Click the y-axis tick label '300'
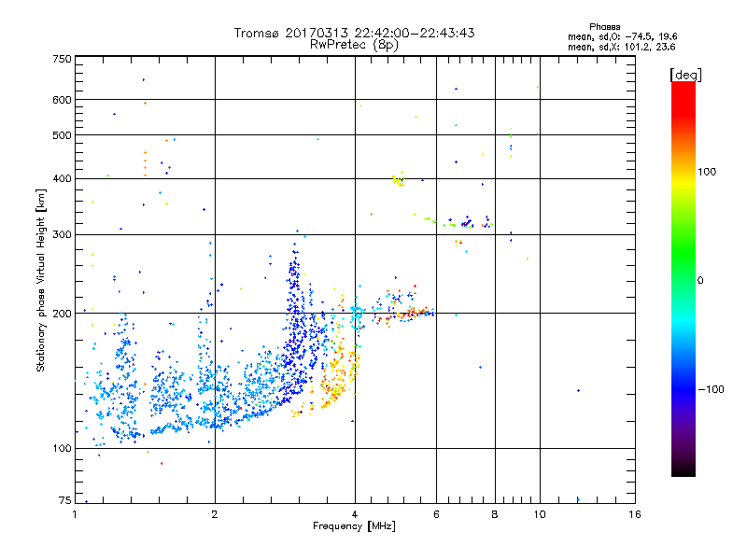The width and height of the screenshot is (747, 560). 62,235
